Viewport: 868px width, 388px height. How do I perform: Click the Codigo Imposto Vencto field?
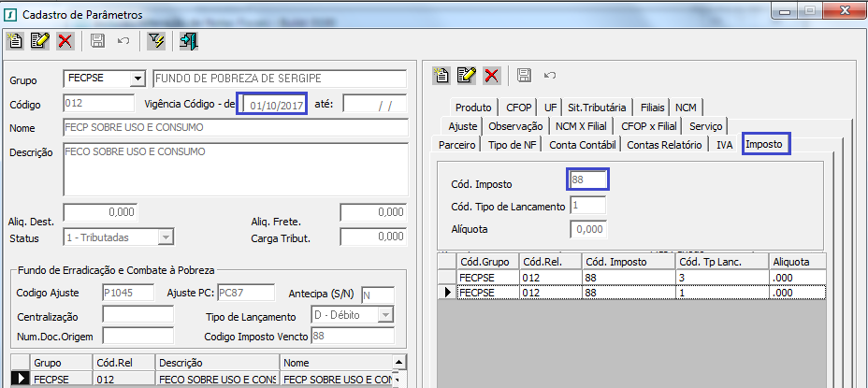coord(354,336)
